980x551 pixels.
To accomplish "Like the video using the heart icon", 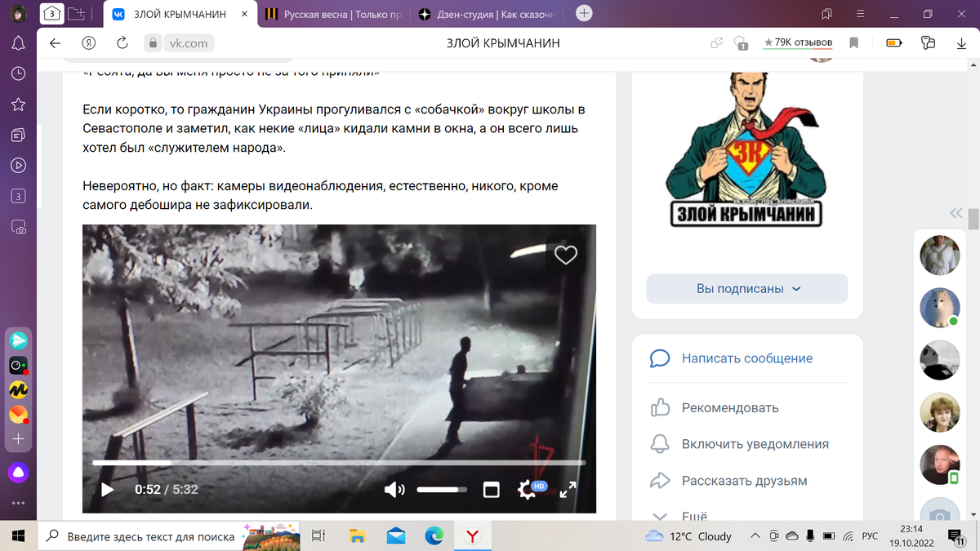I will [566, 256].
